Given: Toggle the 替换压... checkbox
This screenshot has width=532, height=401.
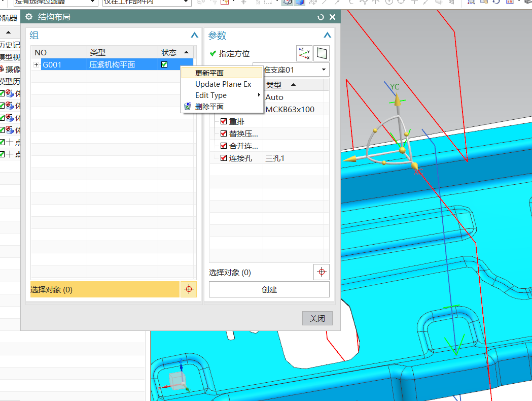Looking at the screenshot, I should (224, 133).
